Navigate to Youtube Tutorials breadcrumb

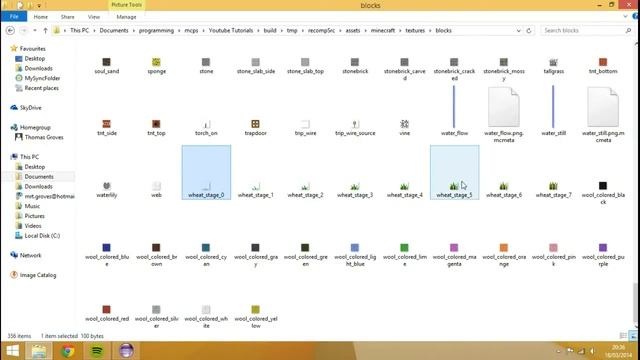(x=231, y=31)
